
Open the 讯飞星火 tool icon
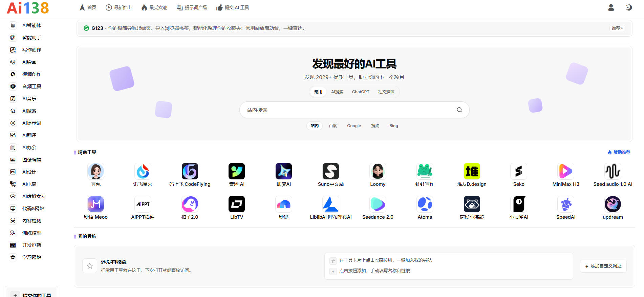click(x=143, y=171)
